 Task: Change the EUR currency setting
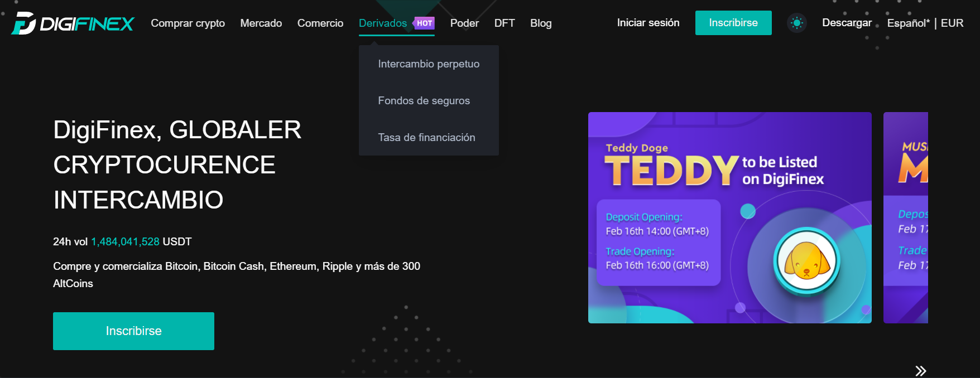point(952,23)
